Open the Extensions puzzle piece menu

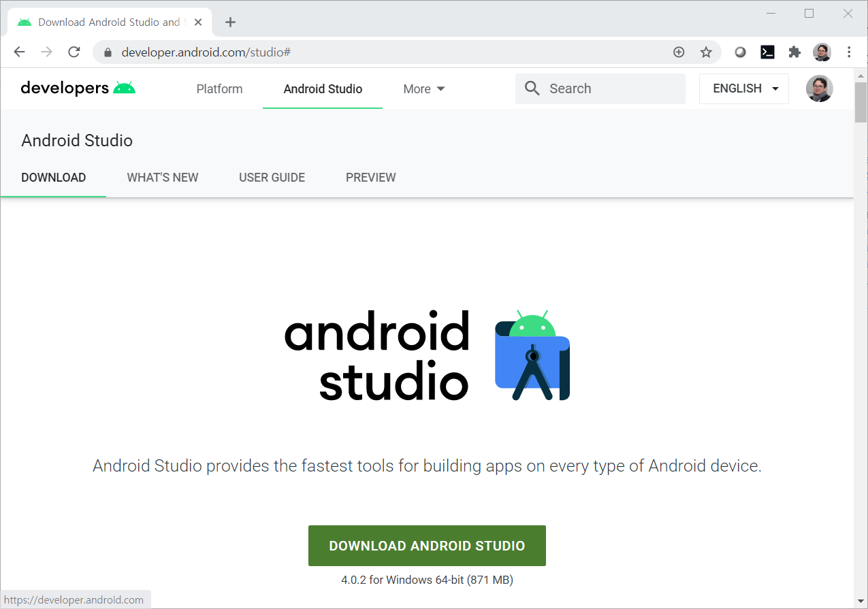[794, 52]
